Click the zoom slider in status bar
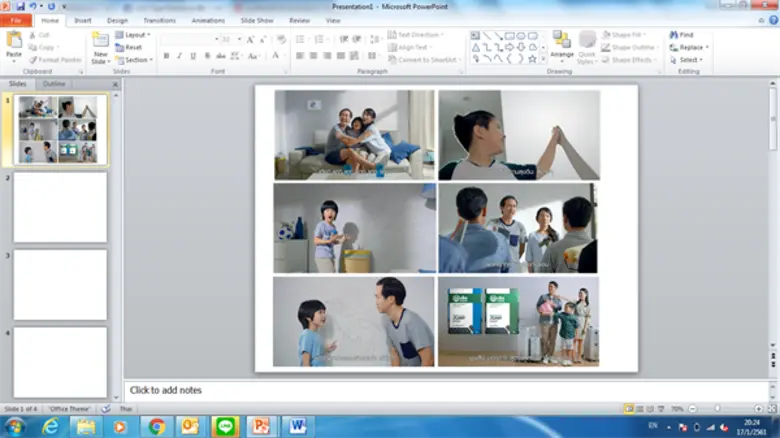Screen dimensions: 780x438 [718, 409]
